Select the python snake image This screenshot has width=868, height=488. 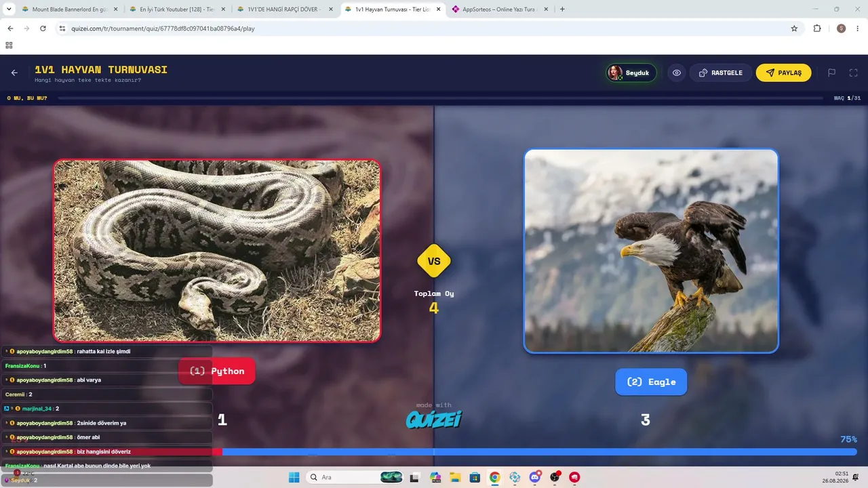(217, 251)
